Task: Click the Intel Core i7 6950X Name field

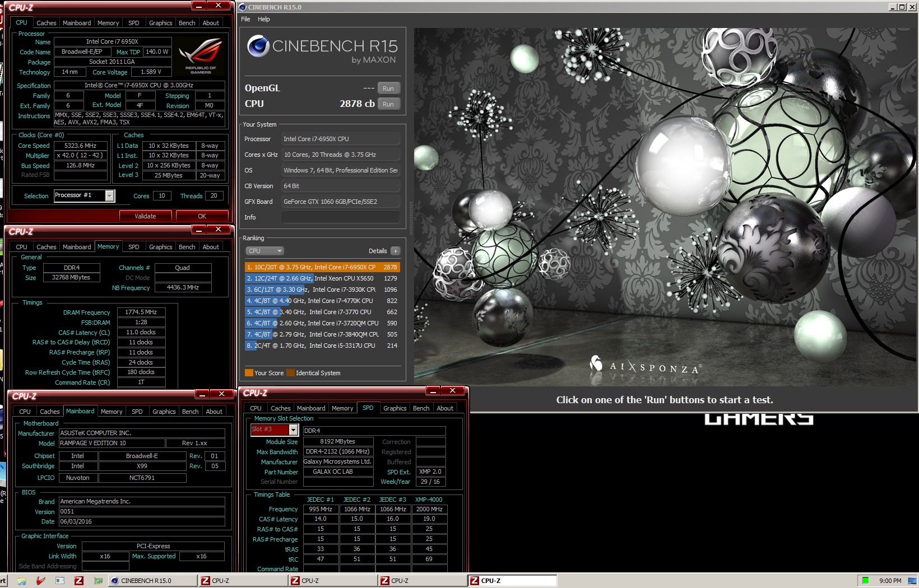Action: click(x=113, y=41)
